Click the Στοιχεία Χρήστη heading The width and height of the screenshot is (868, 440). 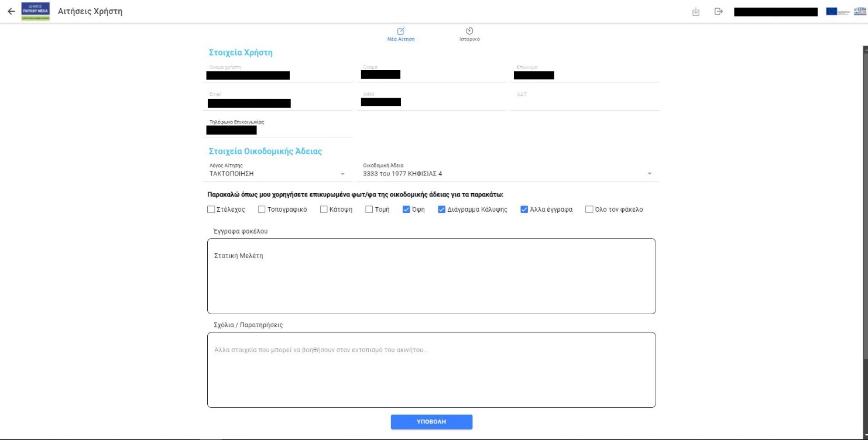coord(241,53)
